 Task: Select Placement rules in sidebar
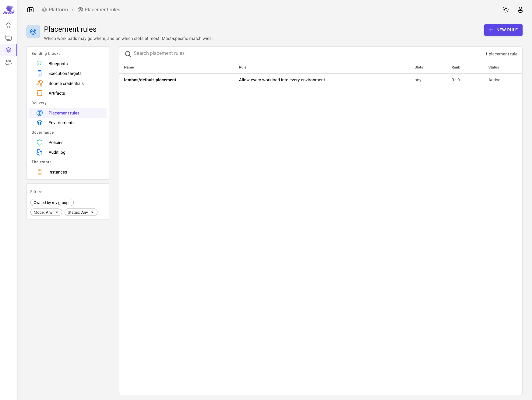point(68,113)
